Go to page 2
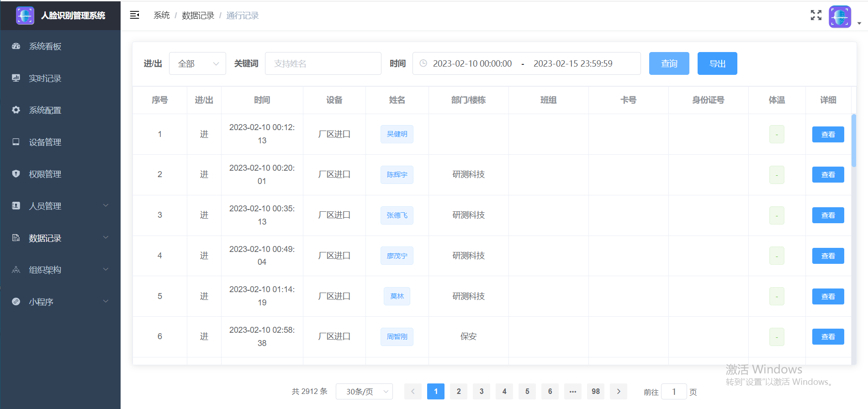 (x=459, y=391)
